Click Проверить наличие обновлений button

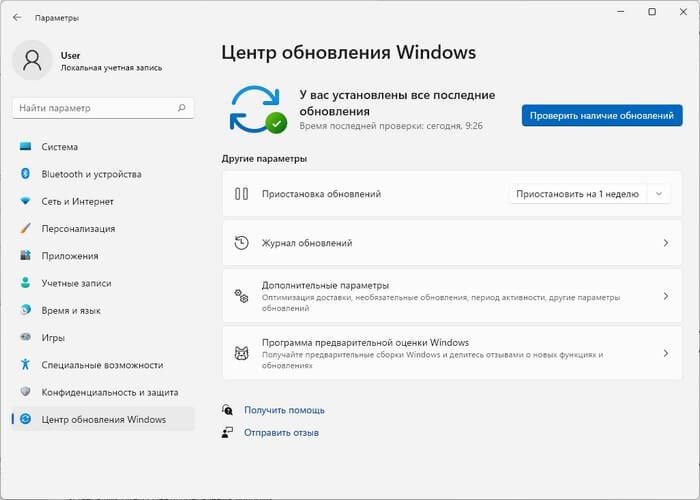point(602,116)
